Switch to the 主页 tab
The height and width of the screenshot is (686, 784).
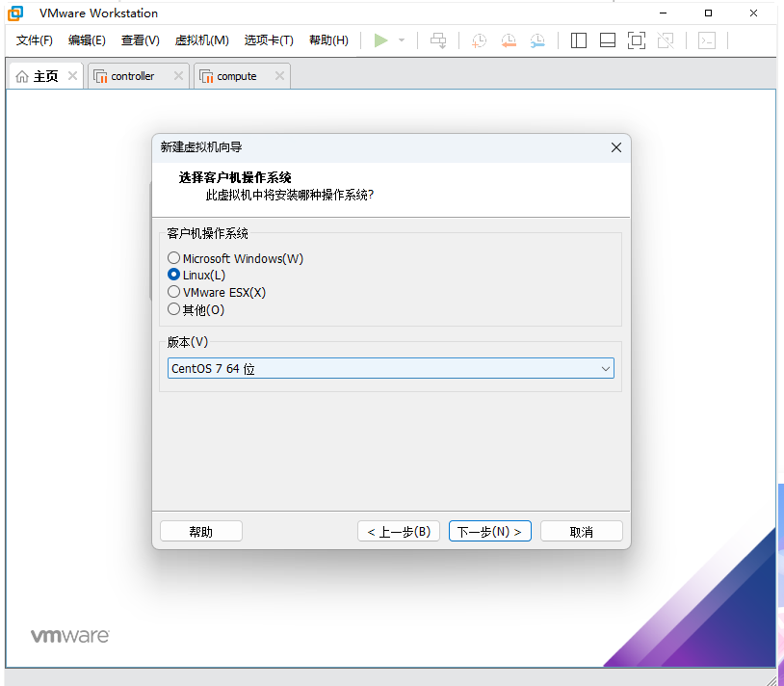click(45, 76)
